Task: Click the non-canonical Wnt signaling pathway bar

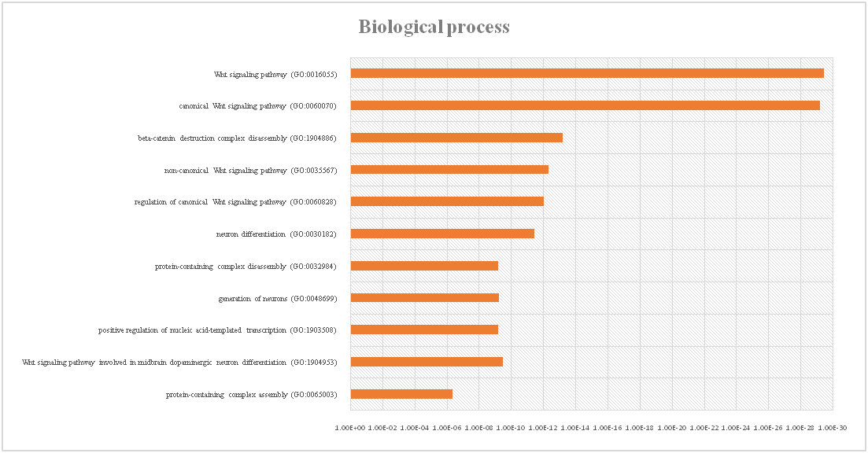Action: coord(449,169)
